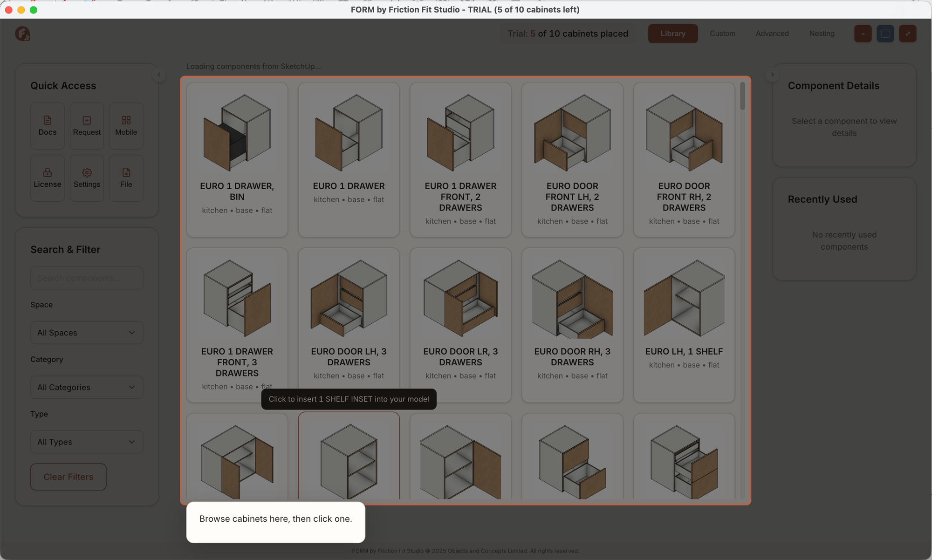The image size is (932, 560).
Task: Collapse the right details panel chevron
Action: (772, 75)
